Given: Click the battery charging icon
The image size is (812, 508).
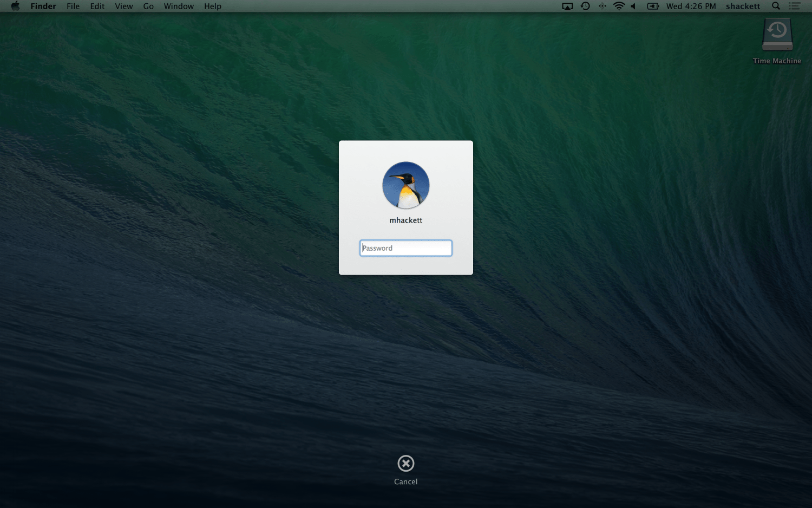Looking at the screenshot, I should (x=653, y=6).
